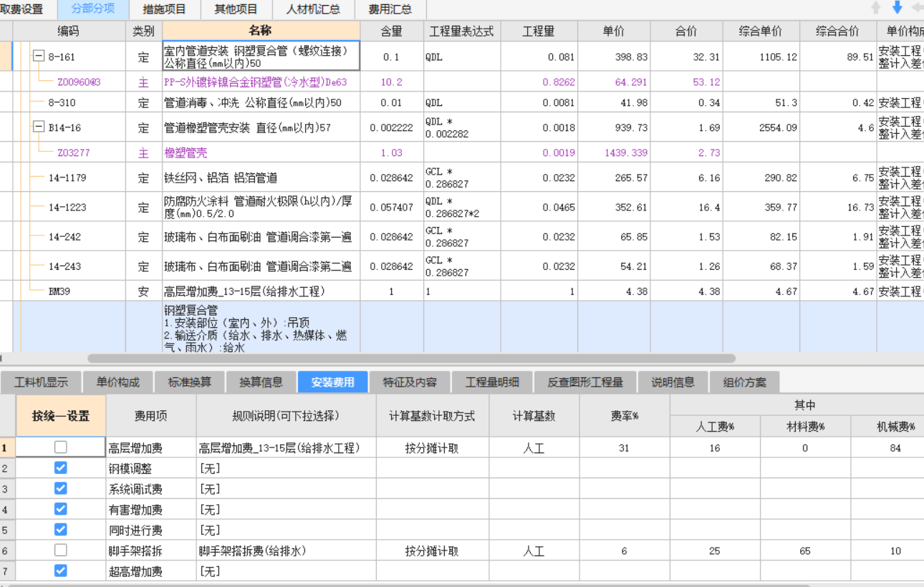The width and height of the screenshot is (924, 587).
Task: Toggle 高层增加费 unified setting checkbox
Action: 61,447
